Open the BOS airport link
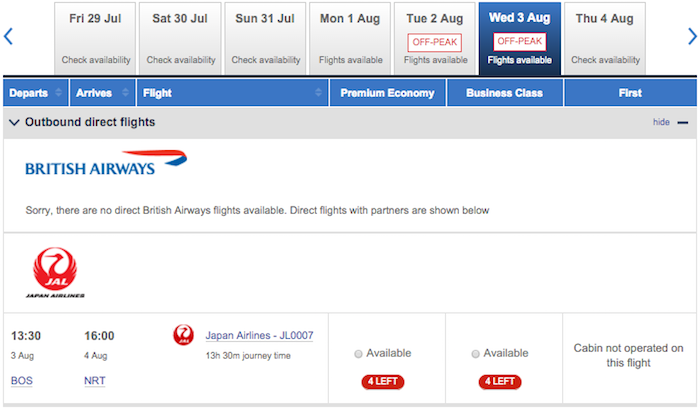This screenshot has height=408, width=700. tap(22, 381)
